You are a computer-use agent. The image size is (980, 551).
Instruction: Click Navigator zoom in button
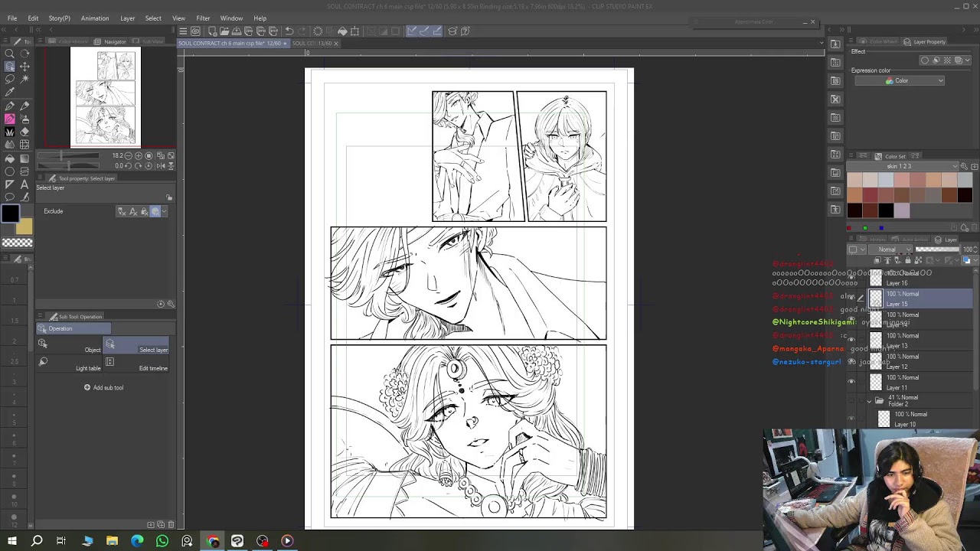[x=139, y=155]
